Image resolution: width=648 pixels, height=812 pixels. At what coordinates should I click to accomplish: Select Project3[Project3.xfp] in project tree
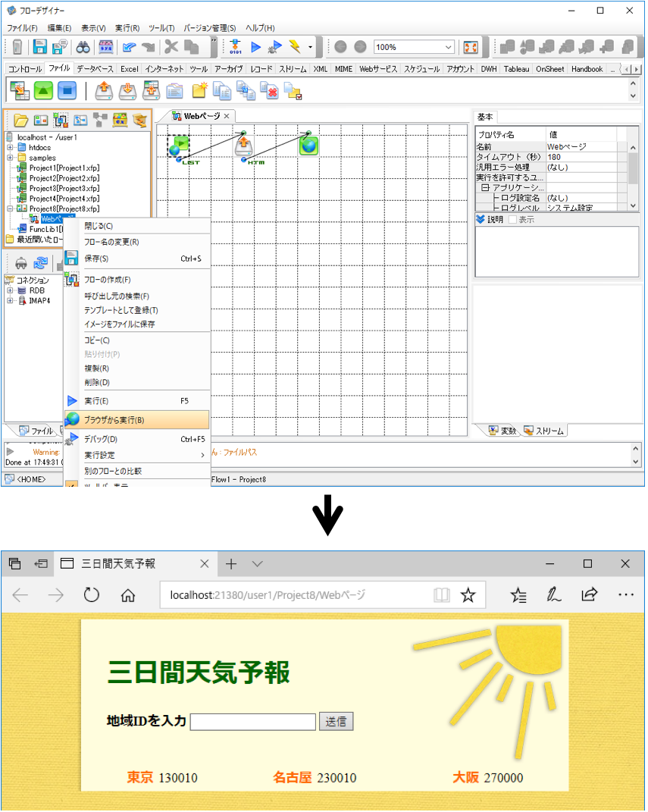64,189
